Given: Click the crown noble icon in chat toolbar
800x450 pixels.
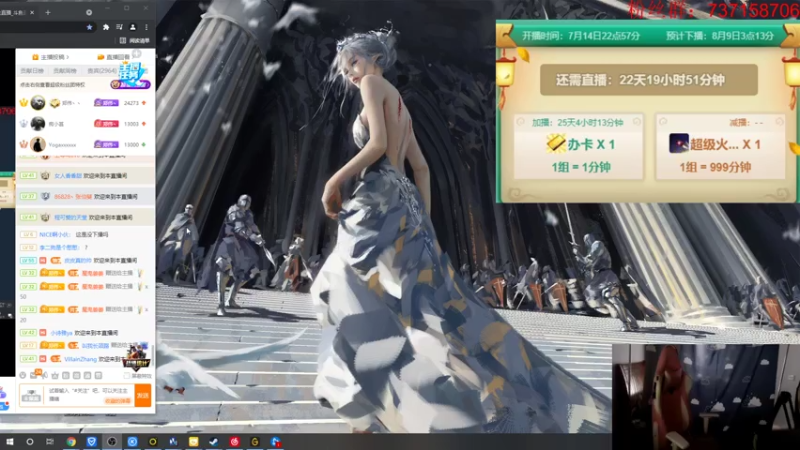Looking at the screenshot, I should pos(55,375).
